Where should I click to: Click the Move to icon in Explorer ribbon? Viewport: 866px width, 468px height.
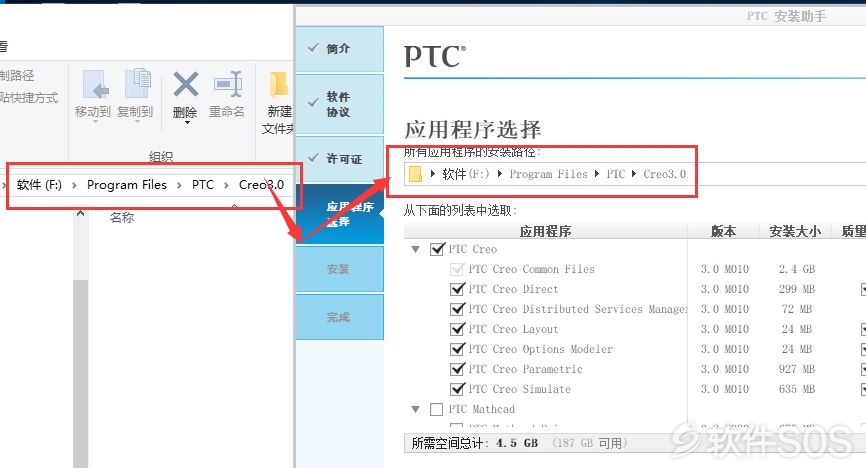(95, 85)
